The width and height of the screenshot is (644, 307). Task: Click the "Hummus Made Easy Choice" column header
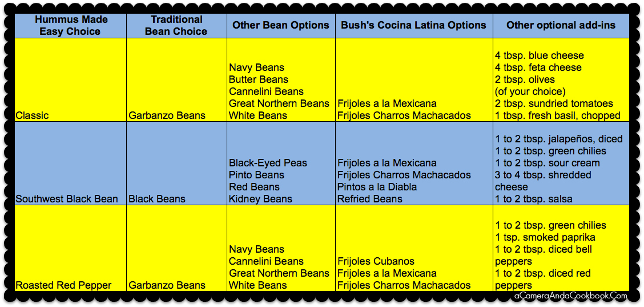70,26
